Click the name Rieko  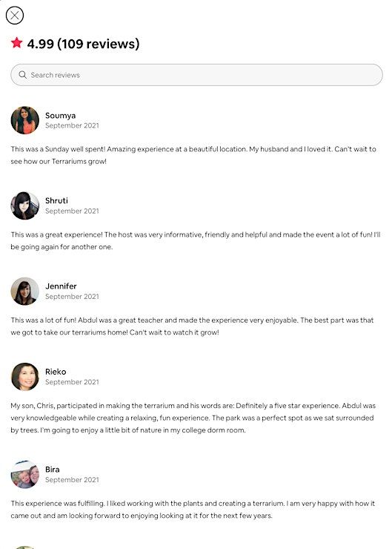tap(56, 372)
